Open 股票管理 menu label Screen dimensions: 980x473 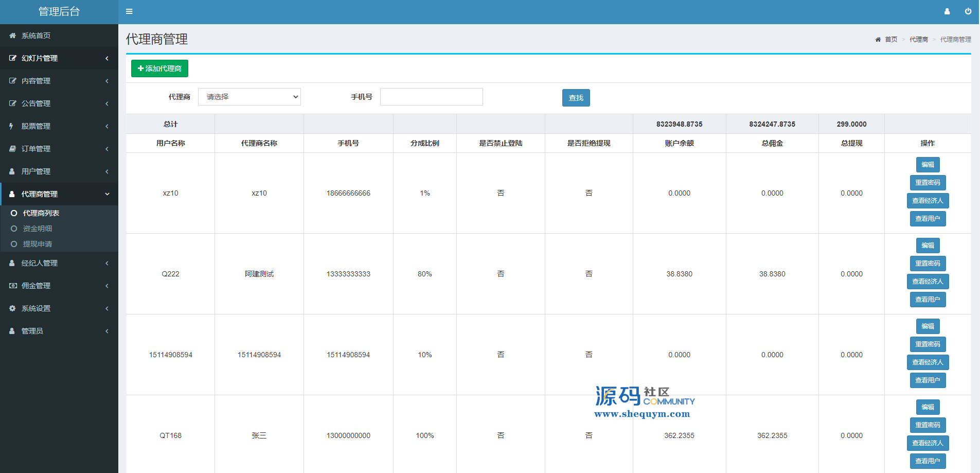click(36, 126)
